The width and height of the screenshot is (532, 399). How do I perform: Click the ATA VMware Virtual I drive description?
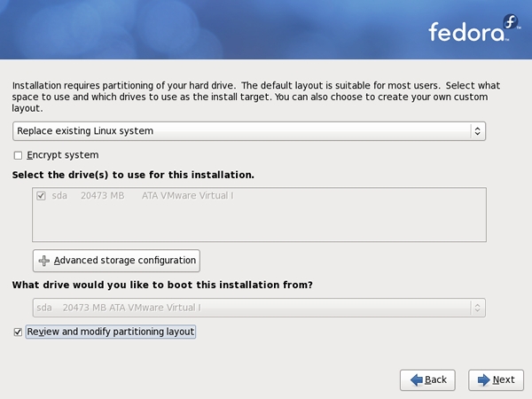pos(188,196)
